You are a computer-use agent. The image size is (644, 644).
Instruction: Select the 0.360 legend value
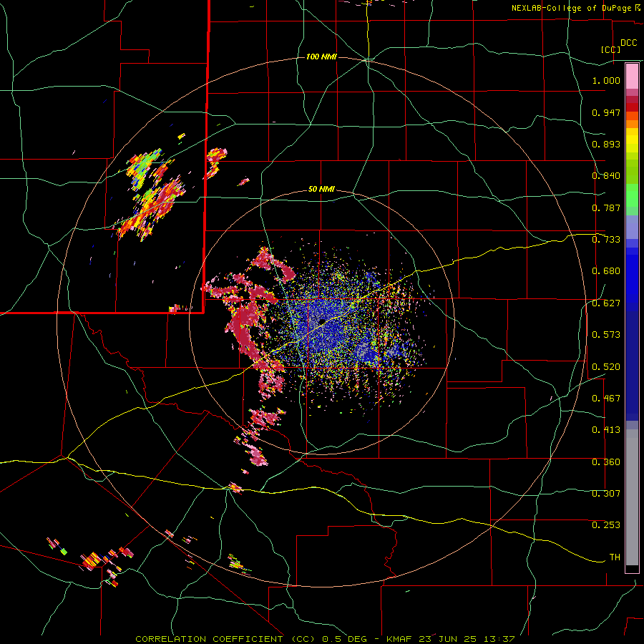coord(606,462)
